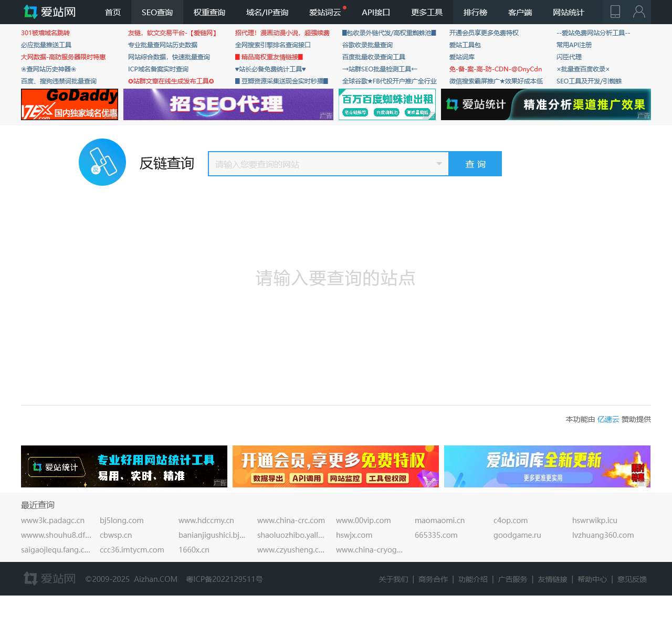Select recent query ccc36.imtycm.com
This screenshot has width=672, height=627.
click(132, 550)
